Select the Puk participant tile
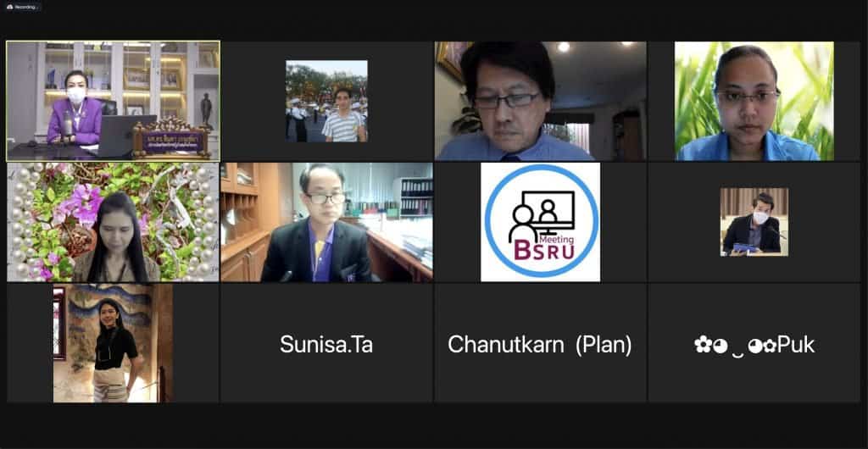868x449 pixels. [x=754, y=343]
